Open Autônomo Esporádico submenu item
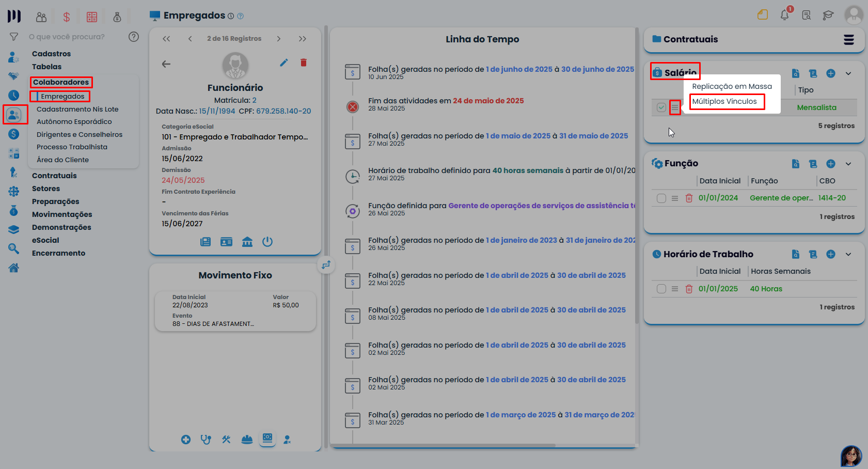This screenshot has width=868, height=469. click(74, 121)
